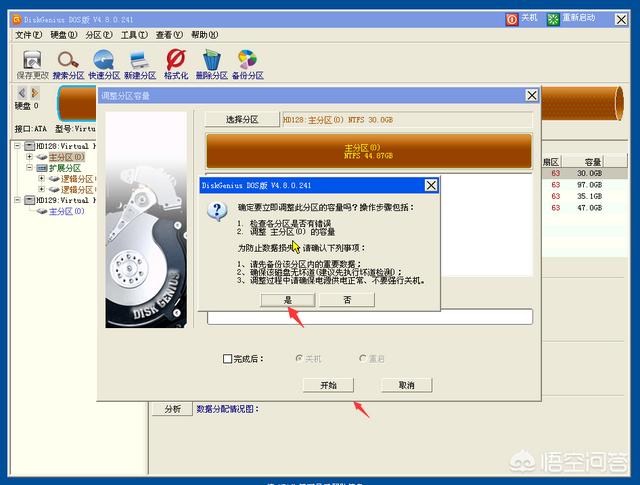Open the File (文件) menu
This screenshot has width=640, height=485.
pos(29,35)
